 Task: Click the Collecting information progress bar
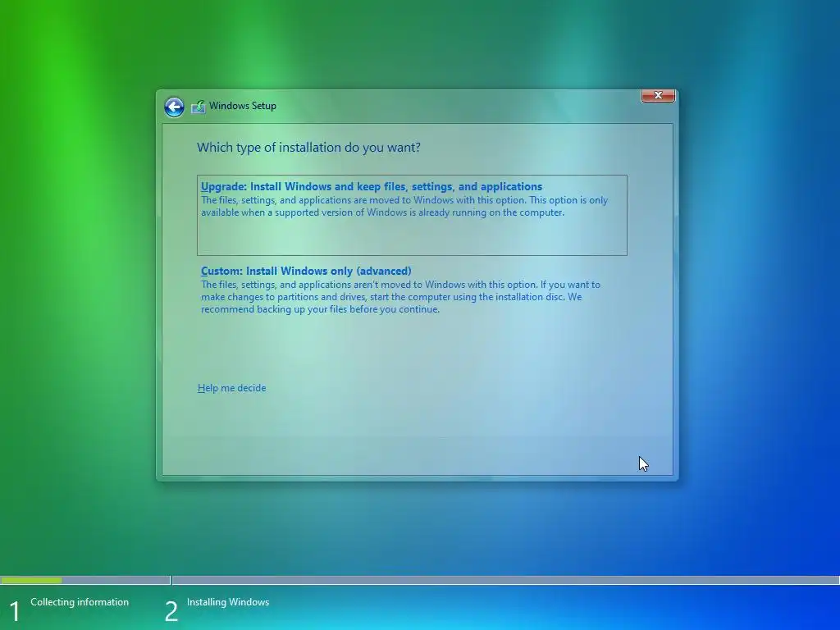(x=85, y=580)
